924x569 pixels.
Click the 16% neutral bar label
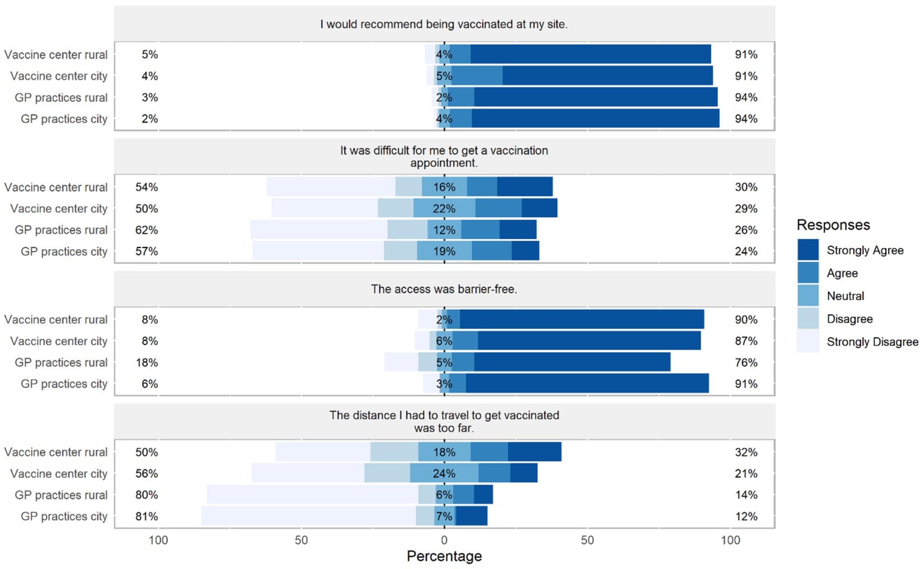[444, 187]
